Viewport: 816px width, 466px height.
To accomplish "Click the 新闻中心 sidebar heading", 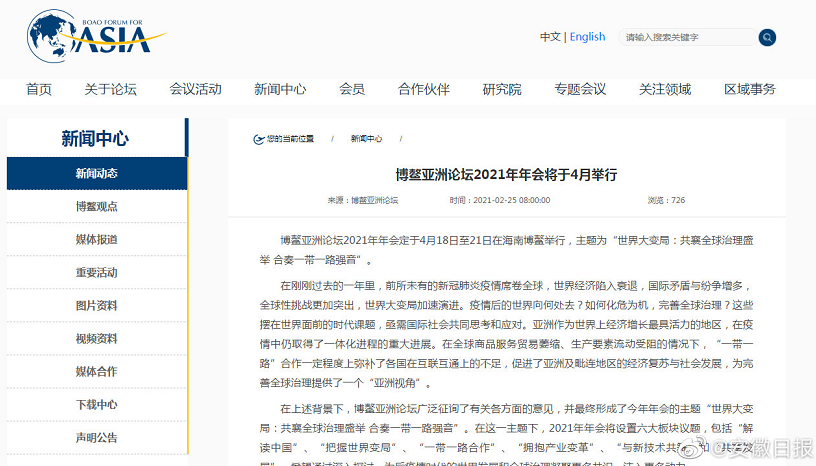I will [95, 138].
